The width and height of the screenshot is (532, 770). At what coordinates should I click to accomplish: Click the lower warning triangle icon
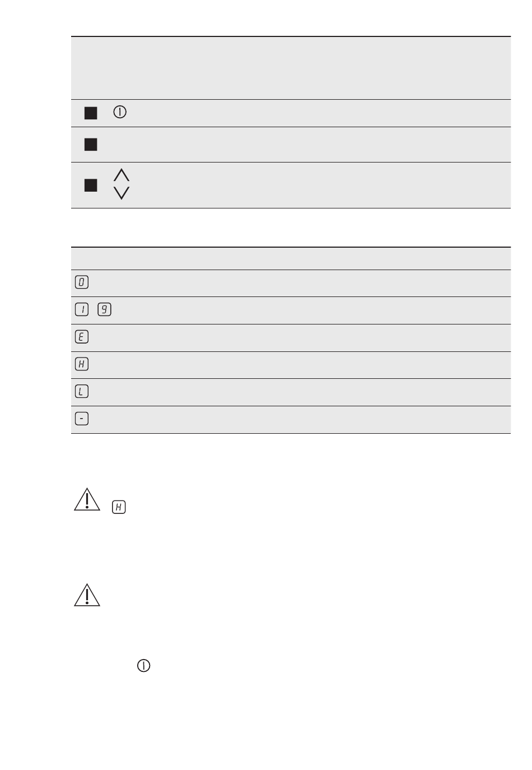coord(87,595)
